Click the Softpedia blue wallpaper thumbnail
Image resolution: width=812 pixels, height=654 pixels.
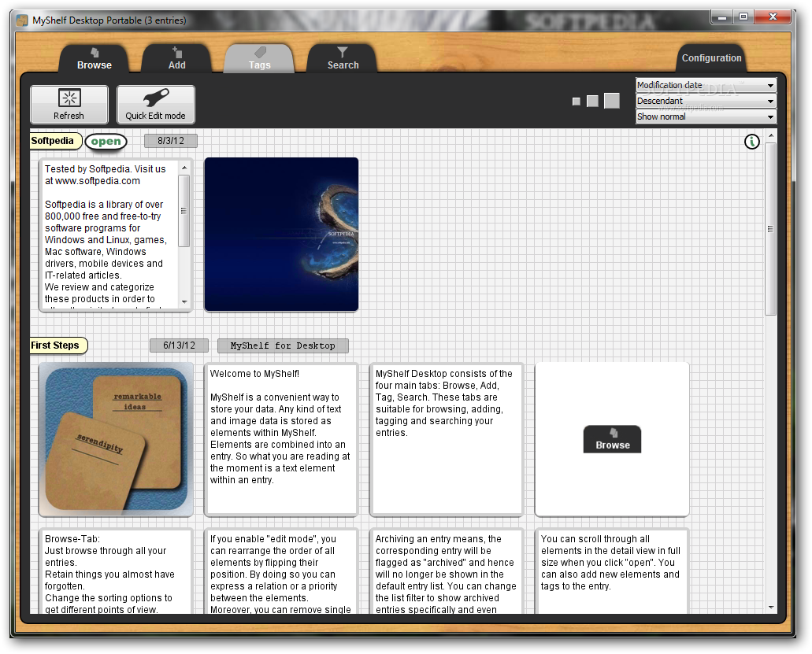[x=281, y=235]
